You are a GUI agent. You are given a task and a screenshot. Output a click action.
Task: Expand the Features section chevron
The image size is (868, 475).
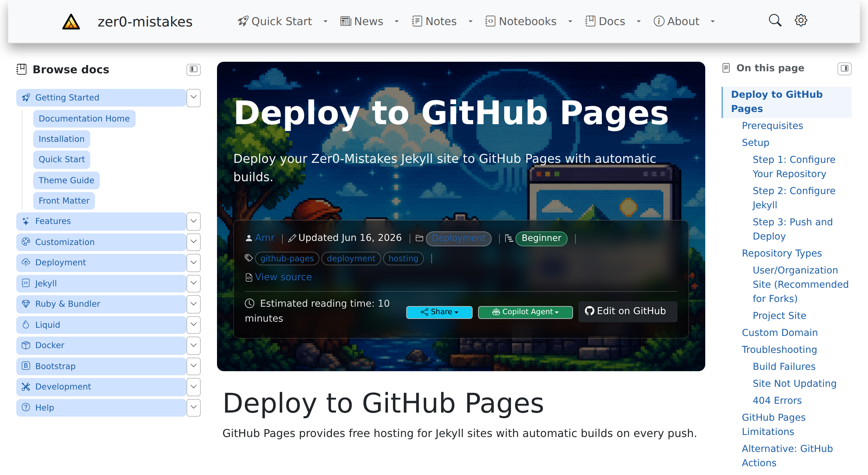(194, 221)
